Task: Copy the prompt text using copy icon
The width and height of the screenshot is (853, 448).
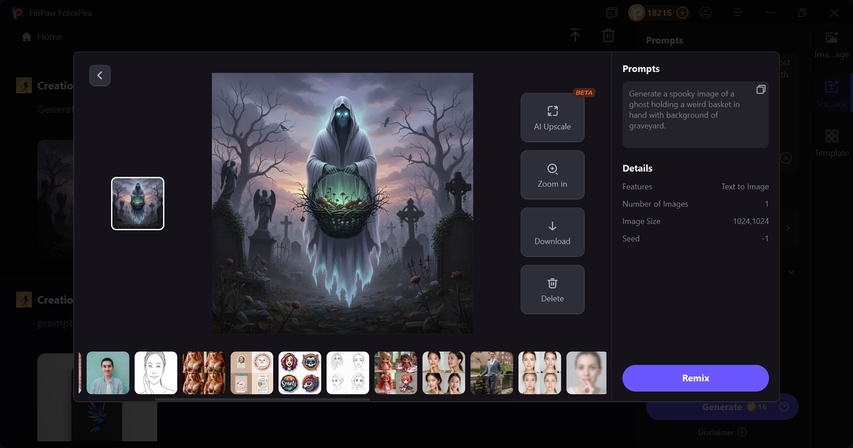Action: click(x=760, y=90)
